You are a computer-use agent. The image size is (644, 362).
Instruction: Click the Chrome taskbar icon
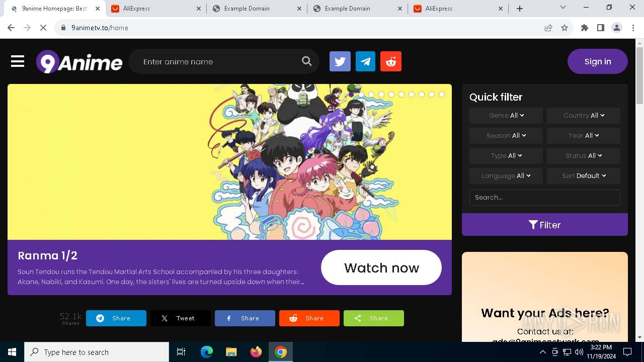pos(281,352)
